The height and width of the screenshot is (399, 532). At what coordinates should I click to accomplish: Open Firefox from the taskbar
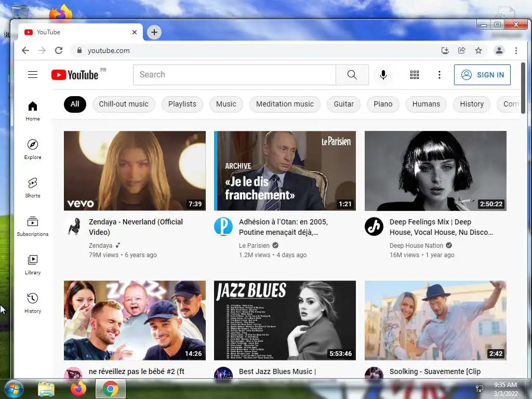click(78, 389)
